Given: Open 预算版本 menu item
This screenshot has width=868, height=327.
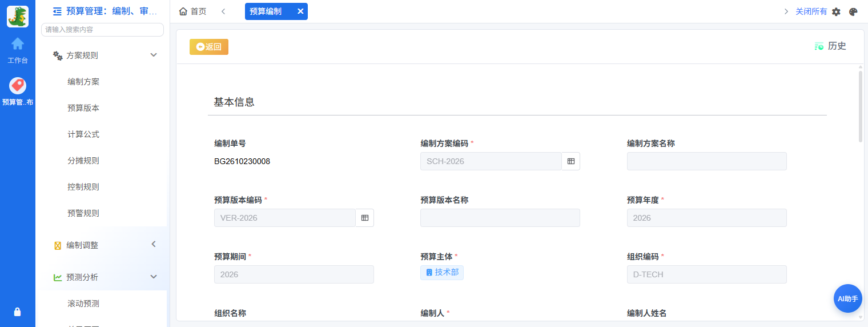Looking at the screenshot, I should point(83,108).
